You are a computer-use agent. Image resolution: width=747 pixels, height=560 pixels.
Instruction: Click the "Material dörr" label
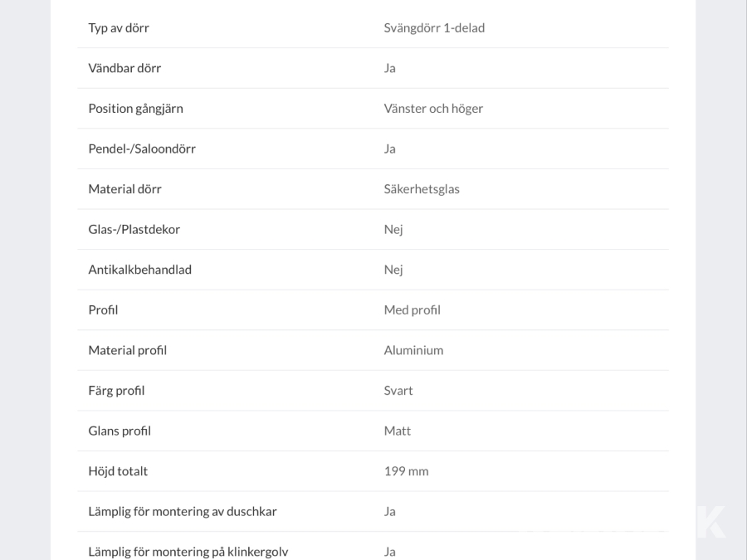click(x=124, y=189)
